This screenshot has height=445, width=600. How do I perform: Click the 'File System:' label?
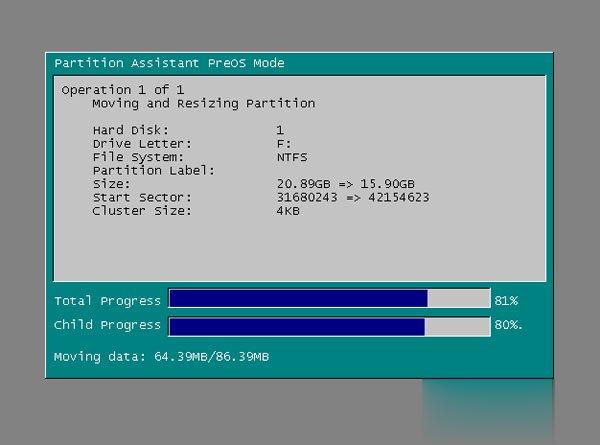[x=138, y=157]
